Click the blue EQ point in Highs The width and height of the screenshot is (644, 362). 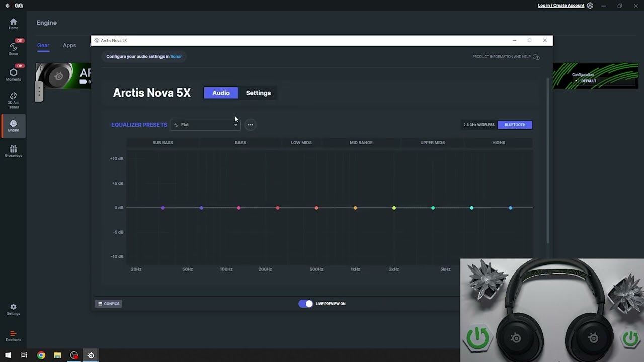(x=511, y=208)
